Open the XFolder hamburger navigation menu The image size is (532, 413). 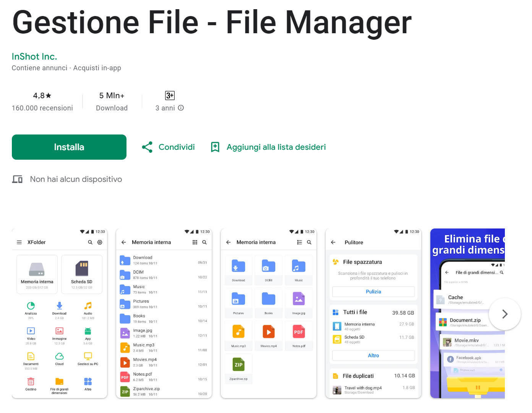pyautogui.click(x=19, y=242)
